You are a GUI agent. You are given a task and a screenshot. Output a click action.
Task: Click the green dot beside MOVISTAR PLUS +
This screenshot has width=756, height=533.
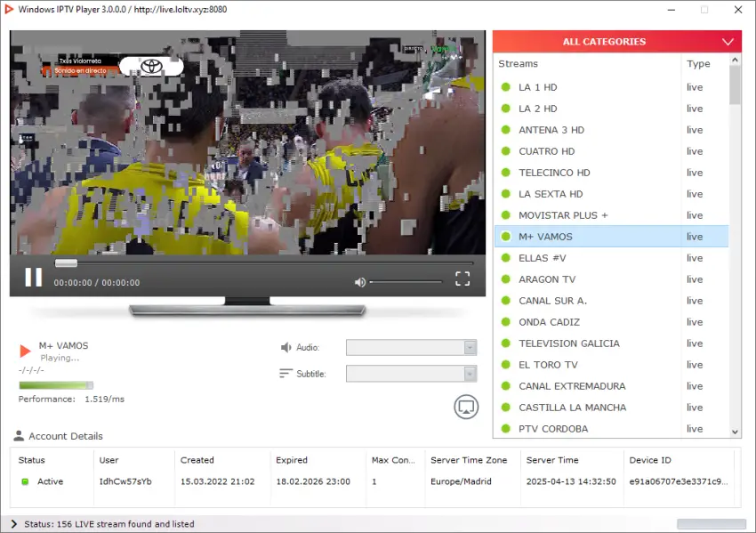[x=506, y=214]
